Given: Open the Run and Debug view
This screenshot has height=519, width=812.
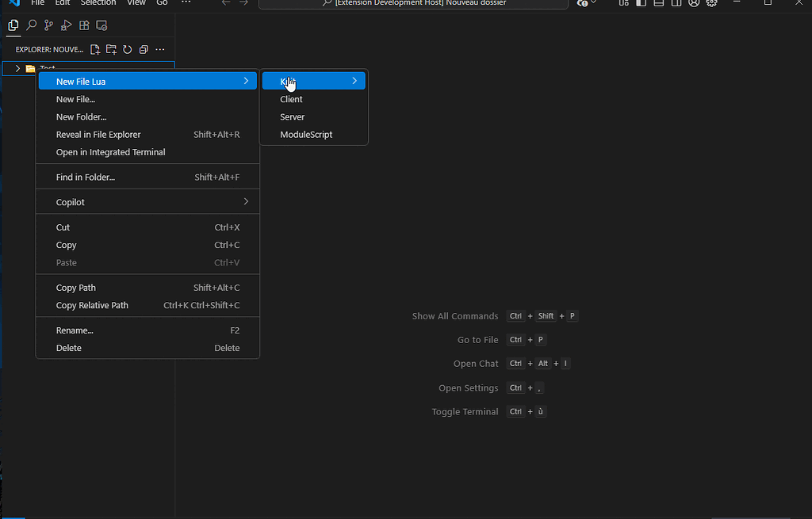Looking at the screenshot, I should (66, 25).
